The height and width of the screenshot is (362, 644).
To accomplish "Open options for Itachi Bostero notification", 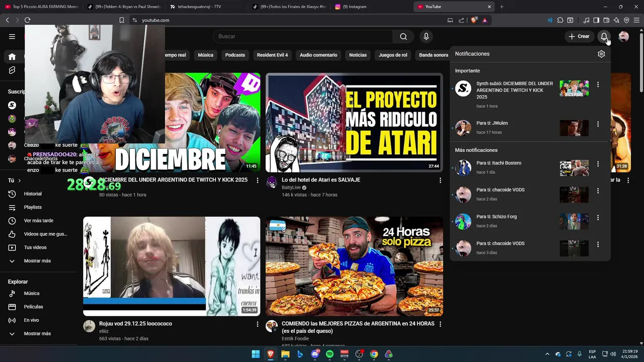I will (598, 164).
